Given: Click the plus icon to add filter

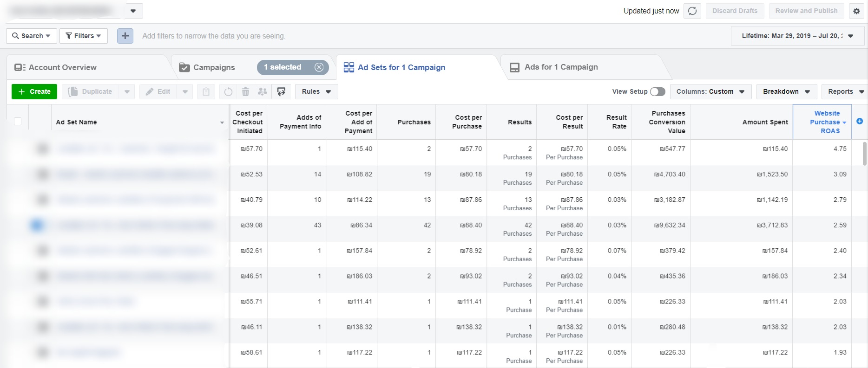Looking at the screenshot, I should [x=125, y=36].
